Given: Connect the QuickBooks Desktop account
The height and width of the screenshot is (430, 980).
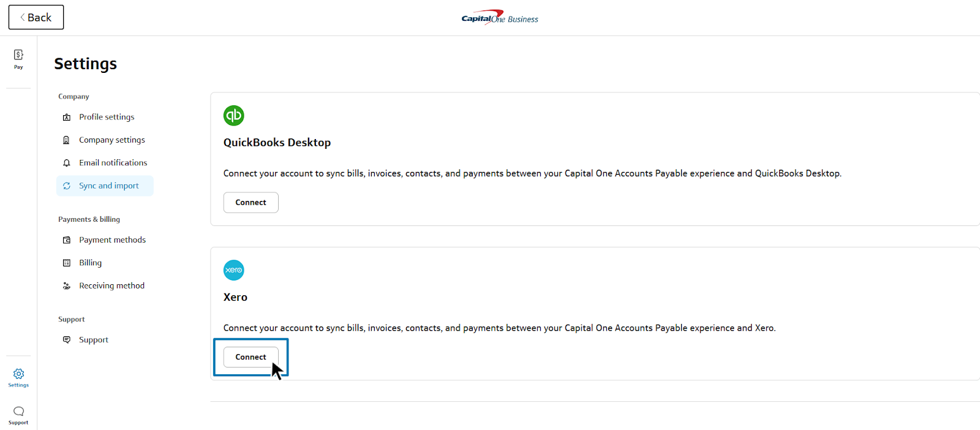Looking at the screenshot, I should (x=251, y=203).
